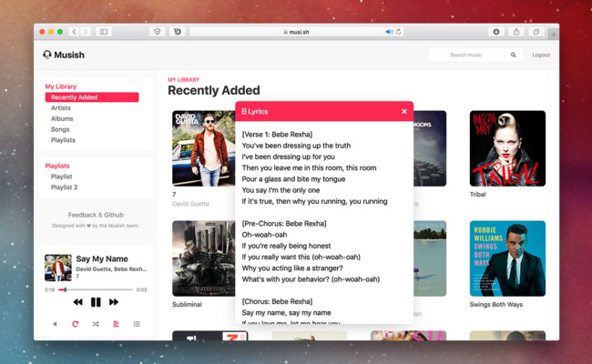The height and width of the screenshot is (364, 592).
Task: Toggle the lyrics view icon
Action: (116, 324)
